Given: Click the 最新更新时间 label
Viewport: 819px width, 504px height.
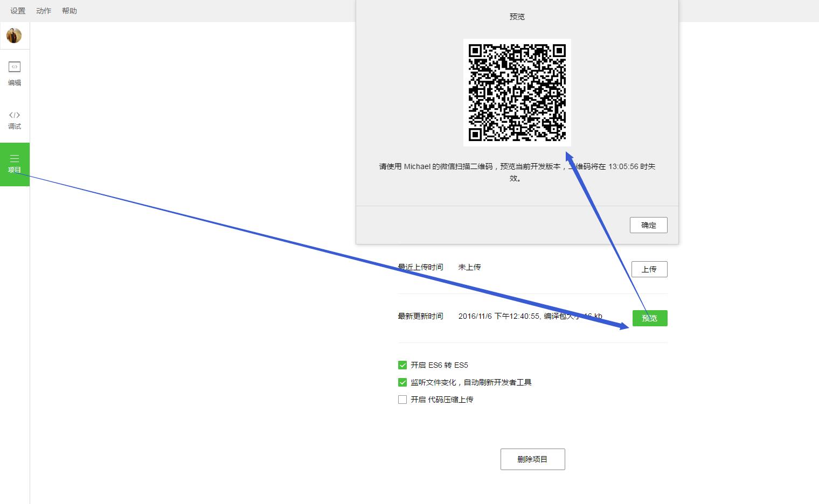Looking at the screenshot, I should [421, 316].
